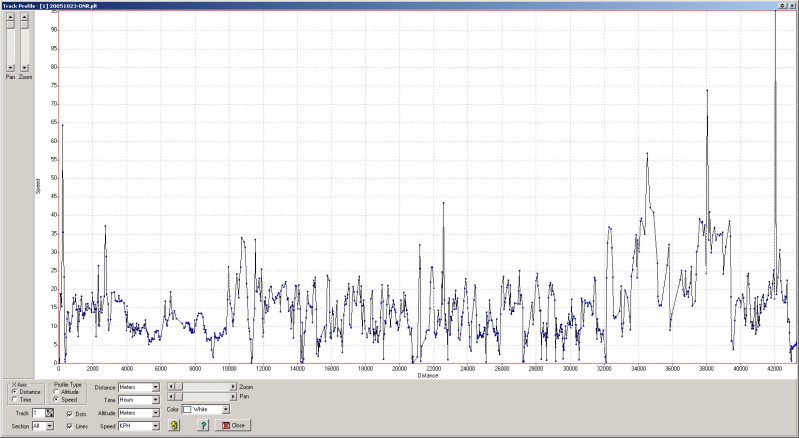The width and height of the screenshot is (799, 438).
Task: Open the Time units dropdown showing Hours
Action: (156, 399)
